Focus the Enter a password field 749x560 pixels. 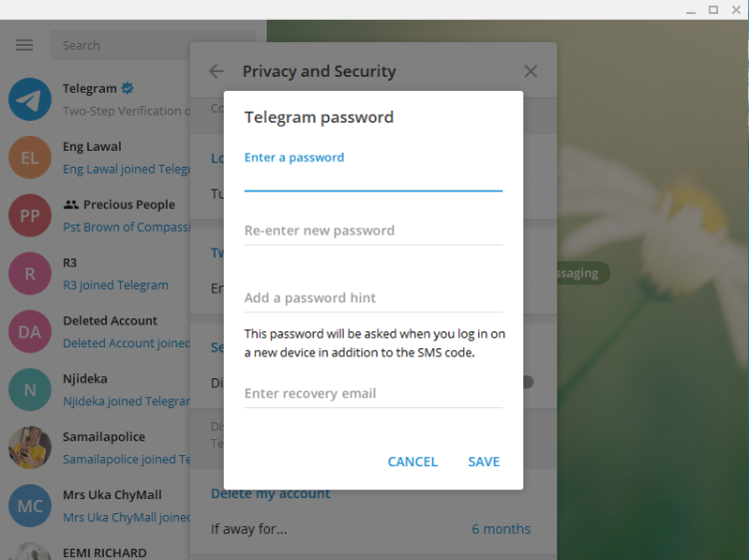373,178
